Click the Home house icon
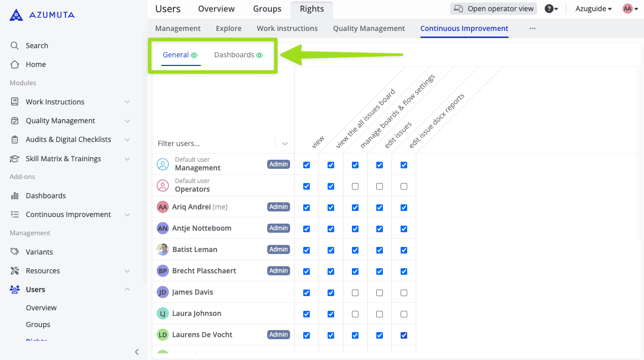Viewport: 644px width, 360px height. 15,64
